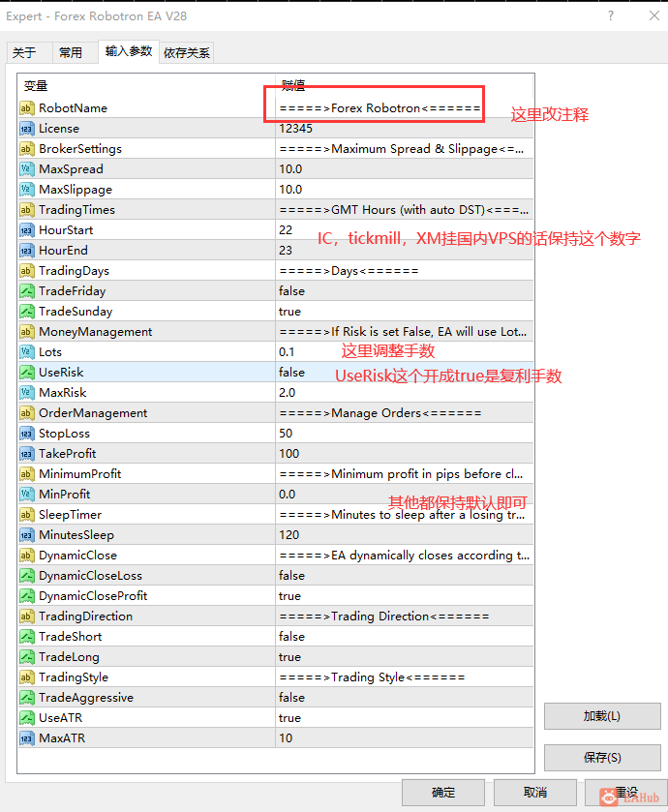Select the OrderManagement variable row name
Image resolution: width=668 pixels, height=812 pixels.
click(93, 413)
